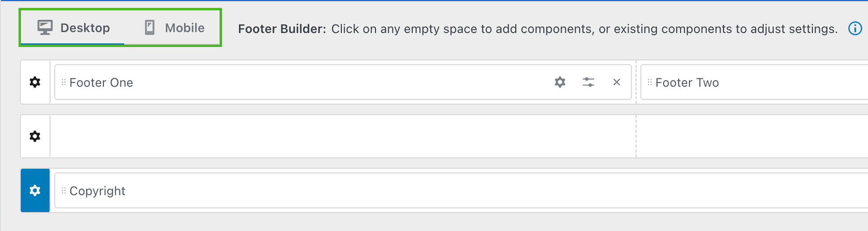This screenshot has width=868, height=231.
Task: Click the desktop monitor icon
Action: coord(45,28)
